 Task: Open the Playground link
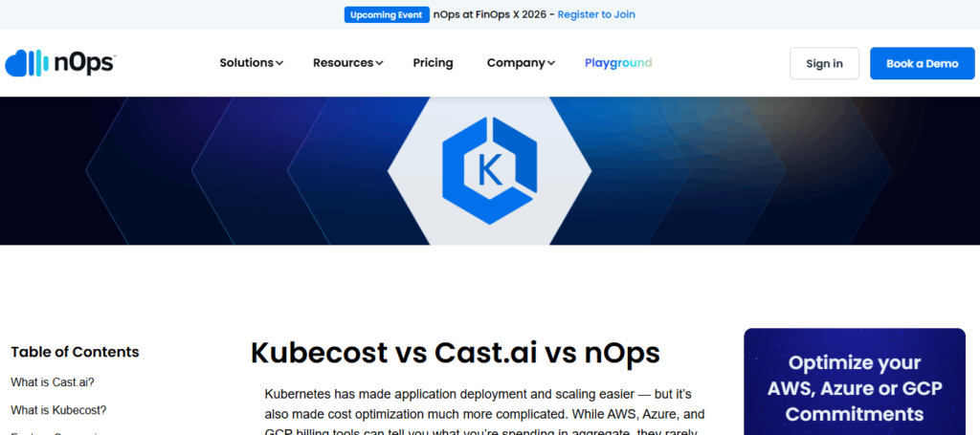point(618,63)
